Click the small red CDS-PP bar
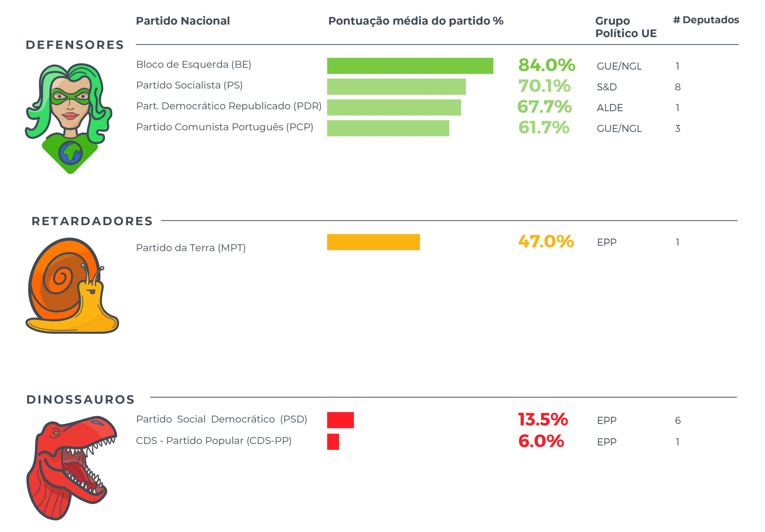 click(333, 442)
